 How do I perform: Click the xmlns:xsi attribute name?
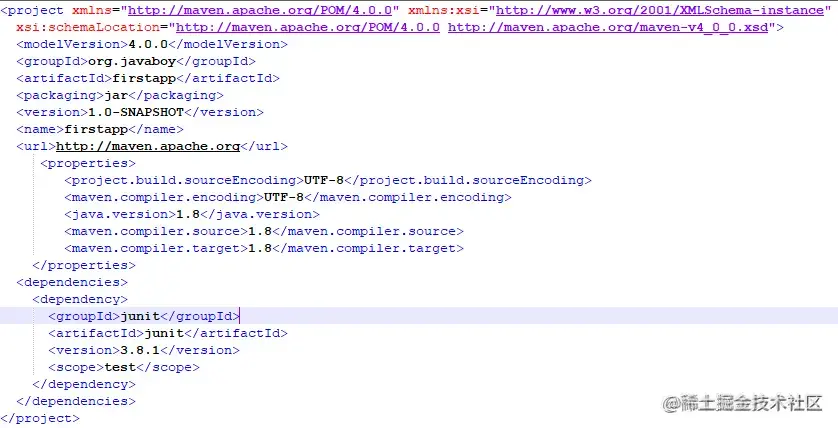(444, 10)
